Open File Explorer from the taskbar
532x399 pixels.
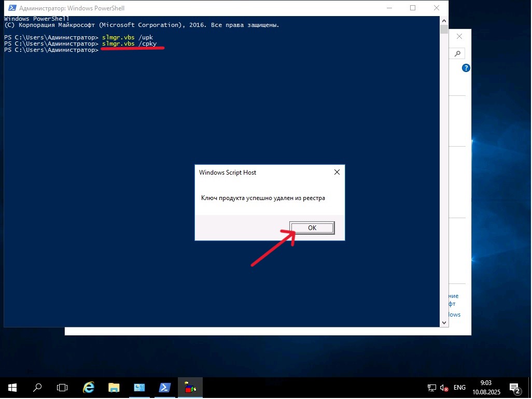pos(114,388)
